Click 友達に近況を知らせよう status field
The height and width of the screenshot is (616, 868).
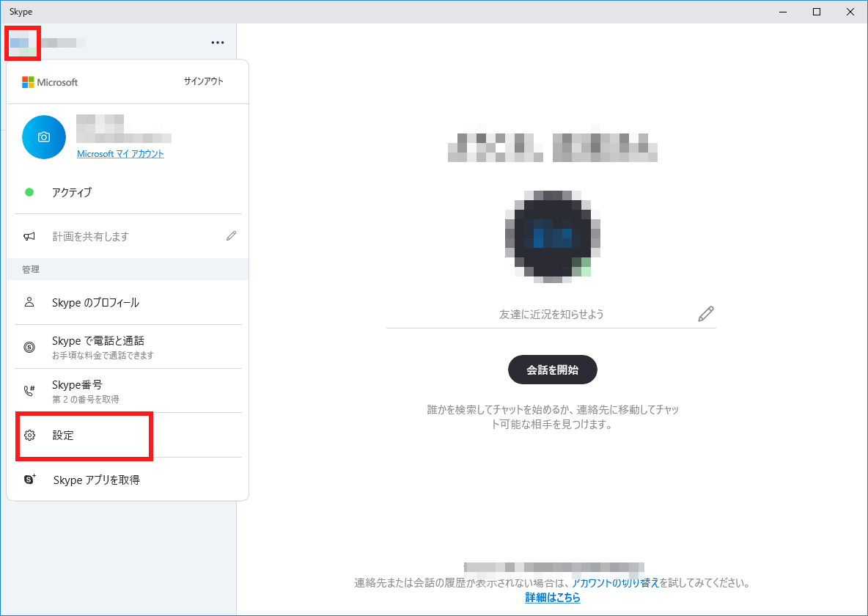pyautogui.click(x=551, y=314)
